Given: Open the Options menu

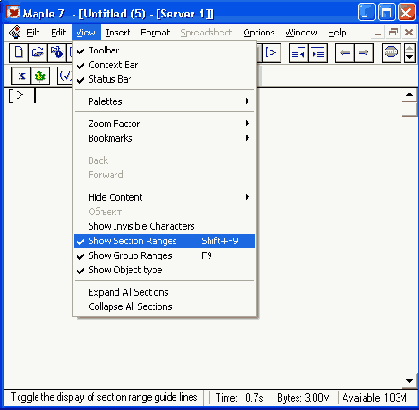Looking at the screenshot, I should point(259,32).
